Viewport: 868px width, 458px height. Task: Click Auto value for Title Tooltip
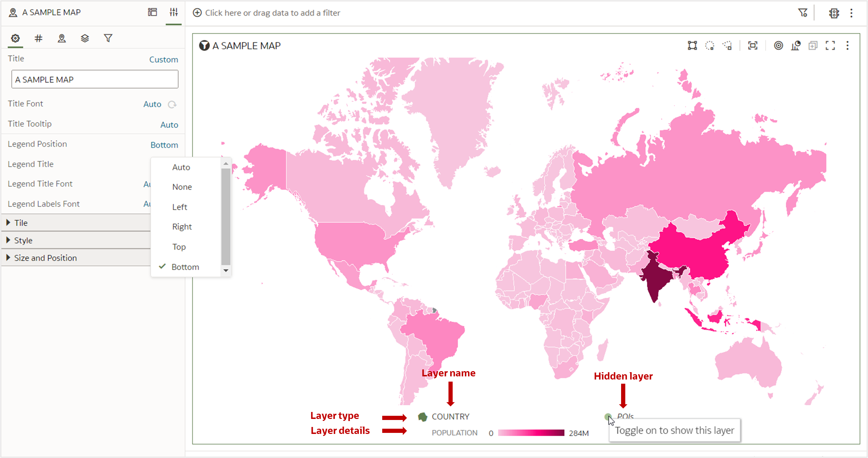pyautogui.click(x=169, y=125)
